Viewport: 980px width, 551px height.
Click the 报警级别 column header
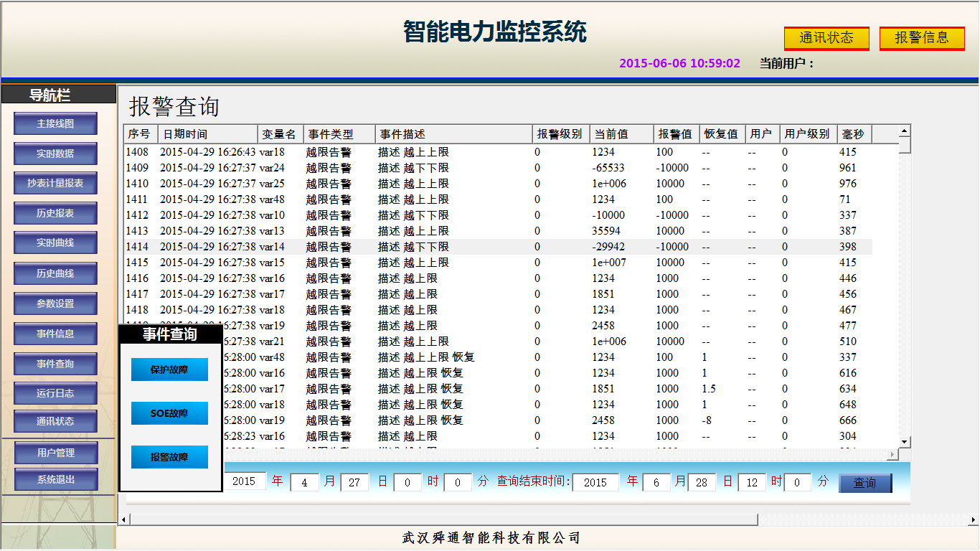coord(561,134)
